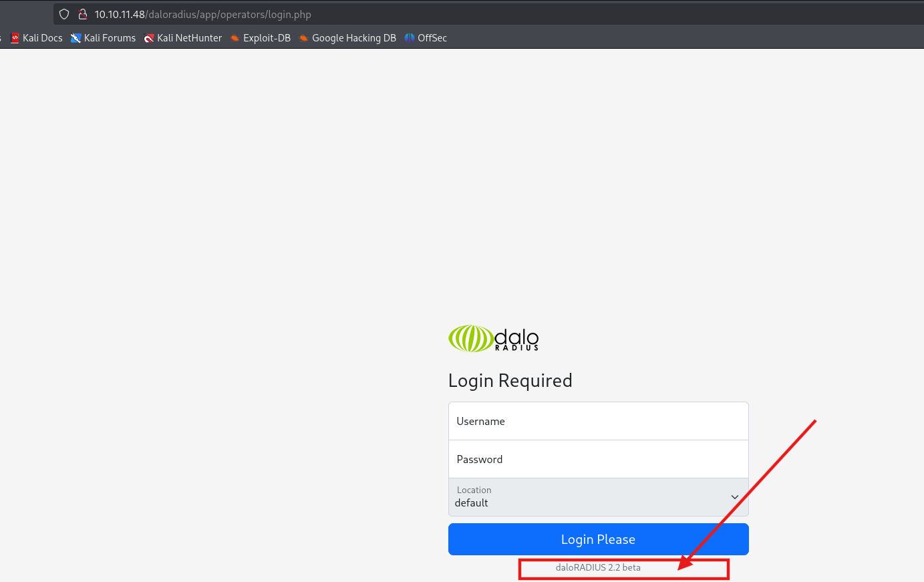The height and width of the screenshot is (582, 924).
Task: Click the URL address bar
Action: point(488,14)
